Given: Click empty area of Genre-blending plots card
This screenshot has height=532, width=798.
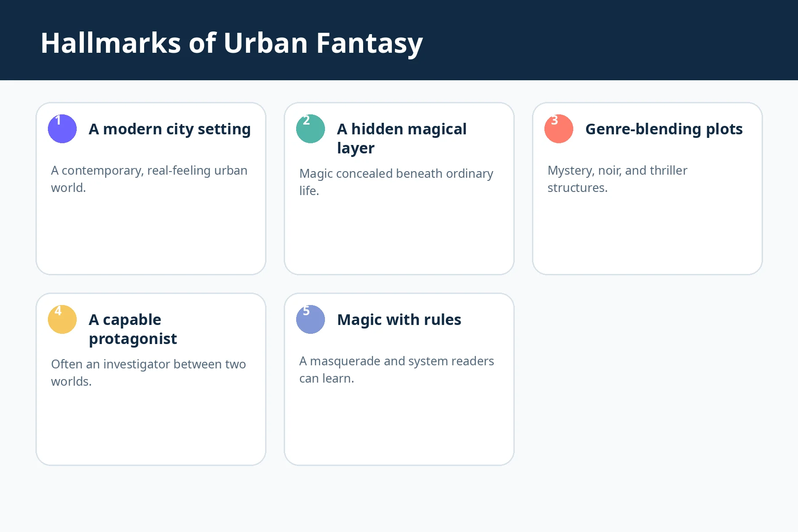Looking at the screenshot, I should [x=647, y=235].
